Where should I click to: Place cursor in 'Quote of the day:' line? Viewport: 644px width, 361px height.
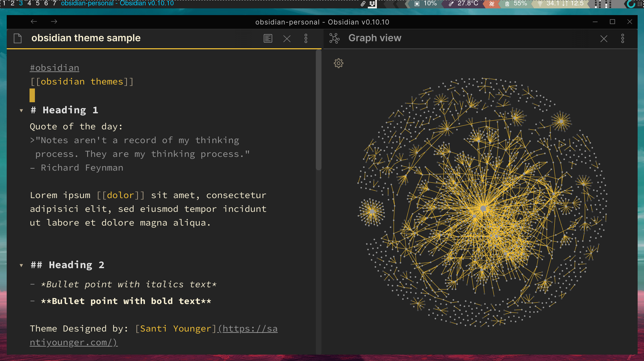[76, 126]
